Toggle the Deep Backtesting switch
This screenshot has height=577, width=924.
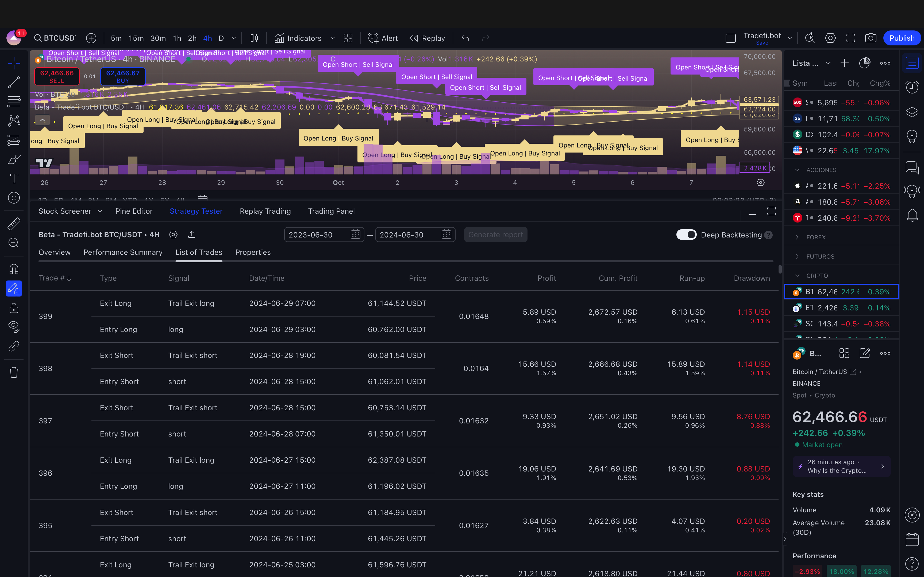coord(686,235)
